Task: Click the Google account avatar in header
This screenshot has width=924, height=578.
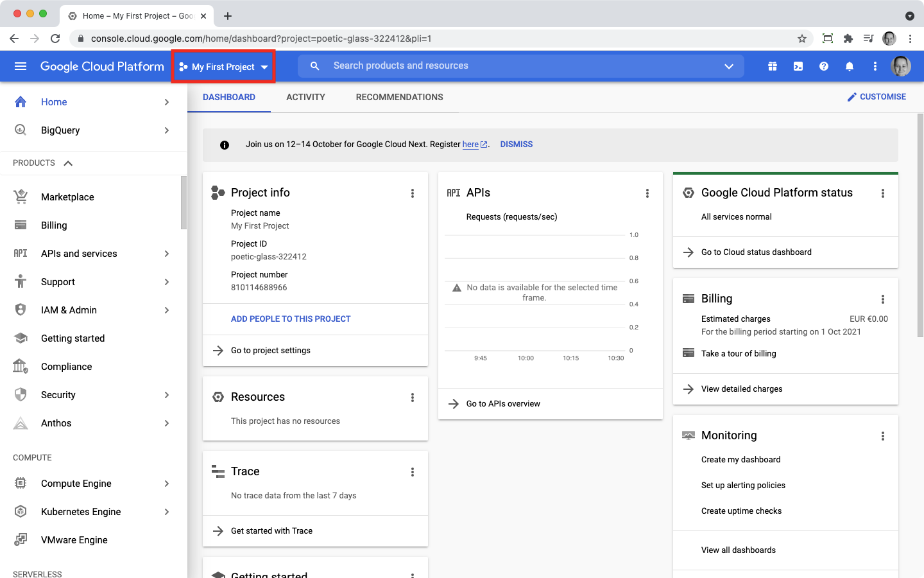Action: coord(901,66)
